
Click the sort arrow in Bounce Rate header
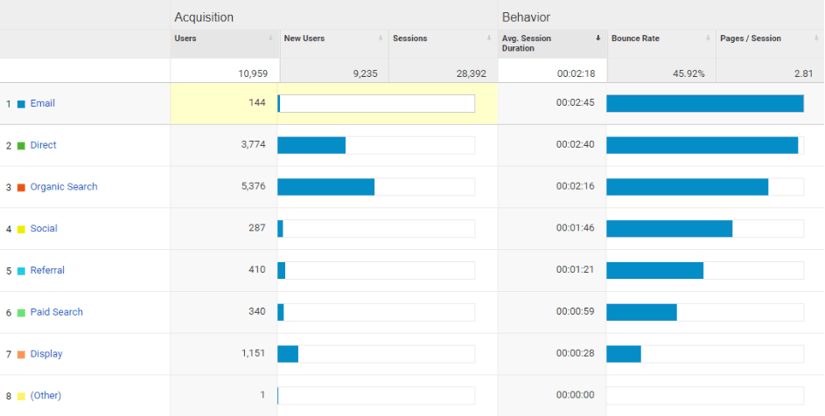[707, 38]
